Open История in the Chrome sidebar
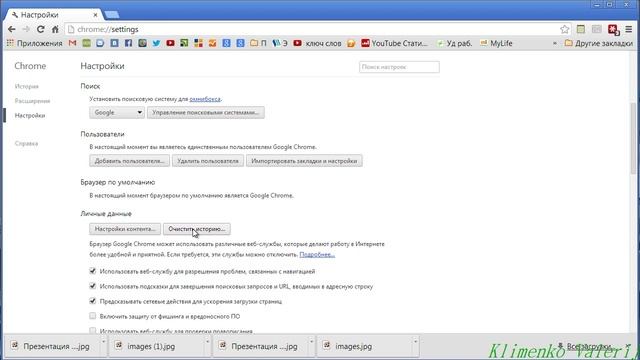 [27, 86]
